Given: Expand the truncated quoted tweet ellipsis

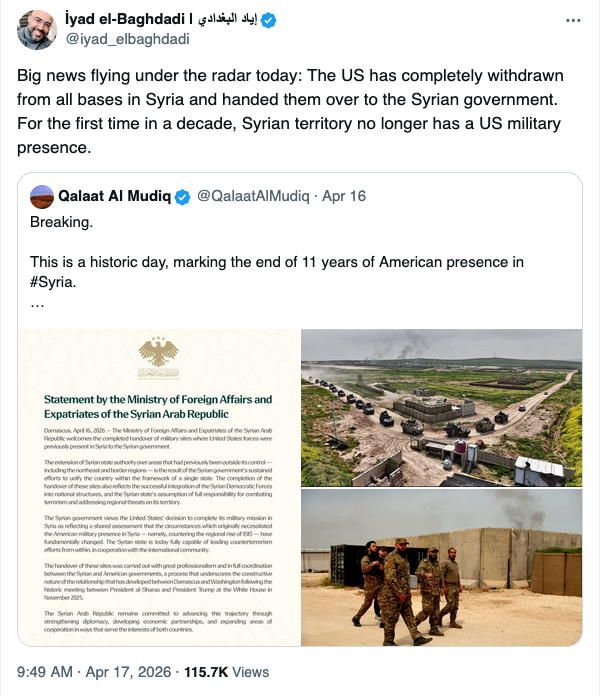Looking at the screenshot, I should [x=37, y=302].
